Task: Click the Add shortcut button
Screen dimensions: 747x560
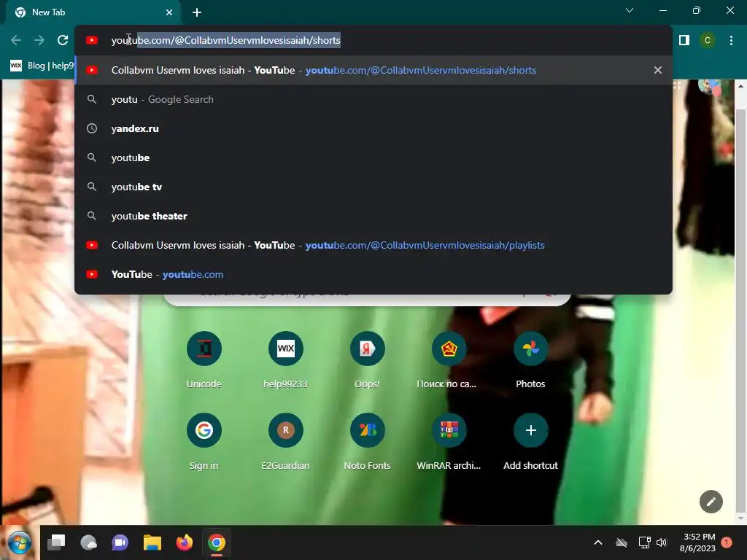Action: point(531,443)
